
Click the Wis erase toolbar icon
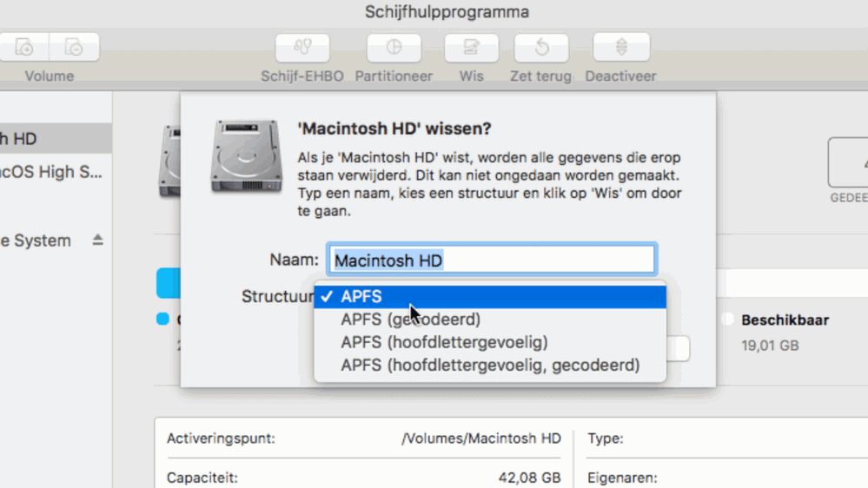click(471, 48)
